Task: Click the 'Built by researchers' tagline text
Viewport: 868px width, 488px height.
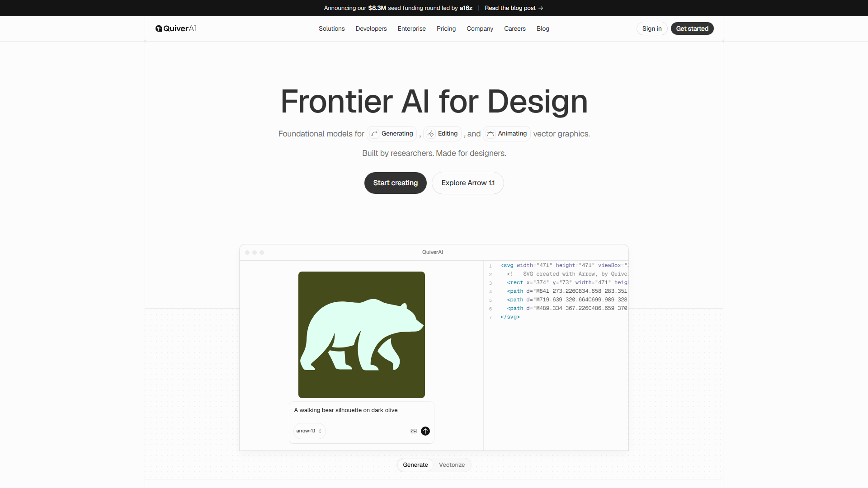Action: pos(434,153)
